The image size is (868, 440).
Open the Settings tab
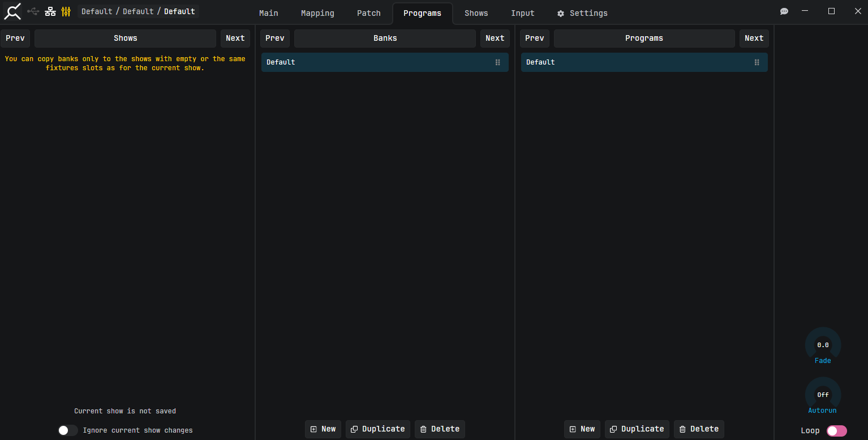(x=582, y=13)
